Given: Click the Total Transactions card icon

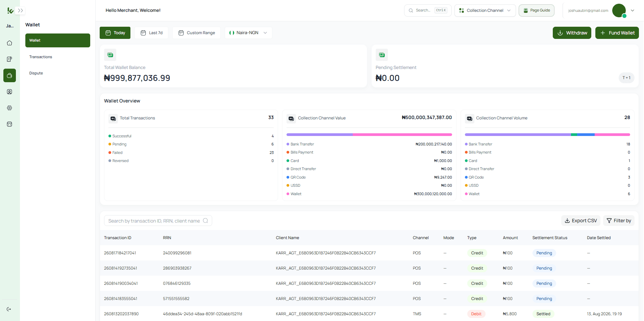Looking at the screenshot, I should pyautogui.click(x=113, y=119).
